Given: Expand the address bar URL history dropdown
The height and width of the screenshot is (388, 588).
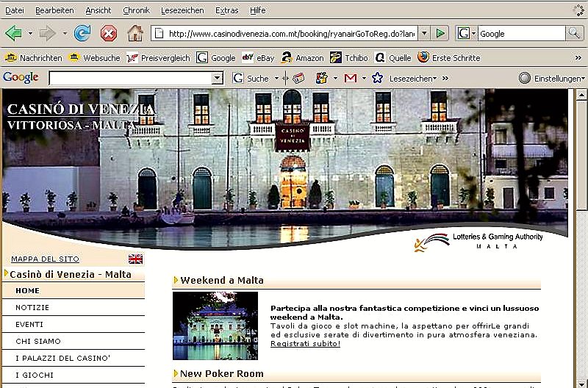Looking at the screenshot, I should point(423,33).
